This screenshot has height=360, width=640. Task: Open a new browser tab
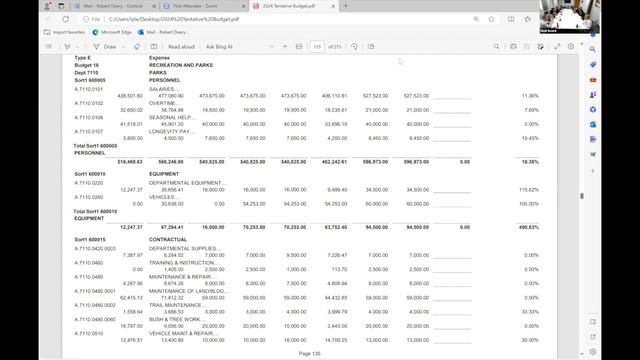coord(346,6)
